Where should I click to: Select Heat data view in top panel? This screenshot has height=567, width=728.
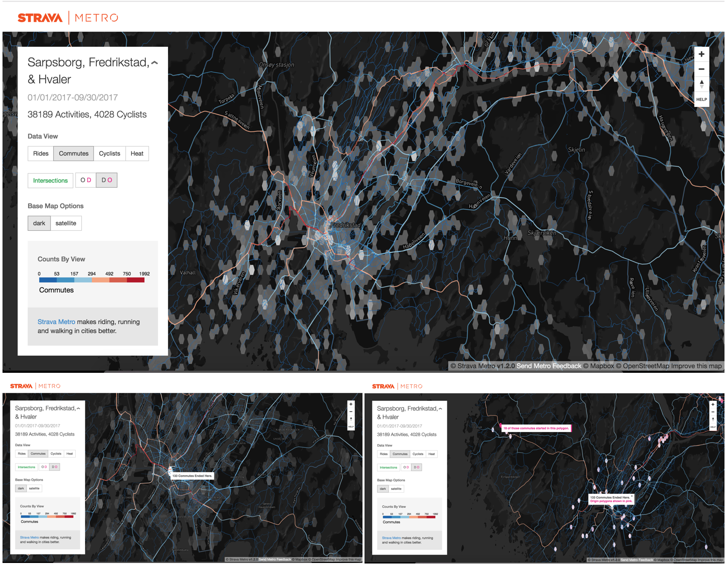coord(137,154)
